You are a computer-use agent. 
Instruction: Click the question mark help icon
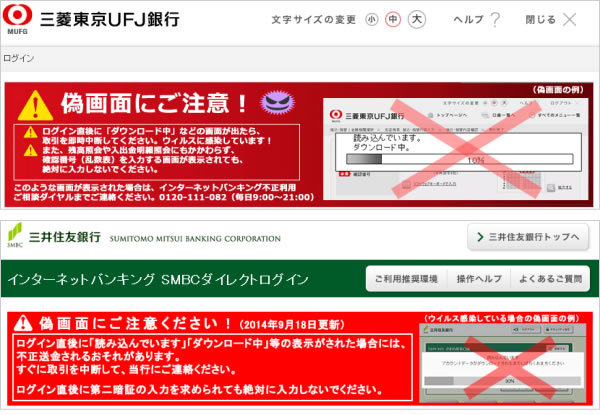coord(495,20)
